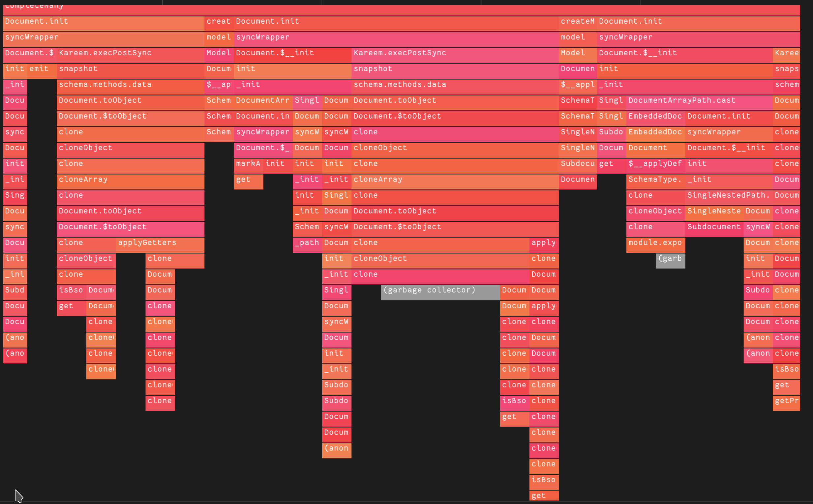Screen dimensions: 813x504
Task: Click the module.expo frame on the right
Action: click(x=655, y=242)
